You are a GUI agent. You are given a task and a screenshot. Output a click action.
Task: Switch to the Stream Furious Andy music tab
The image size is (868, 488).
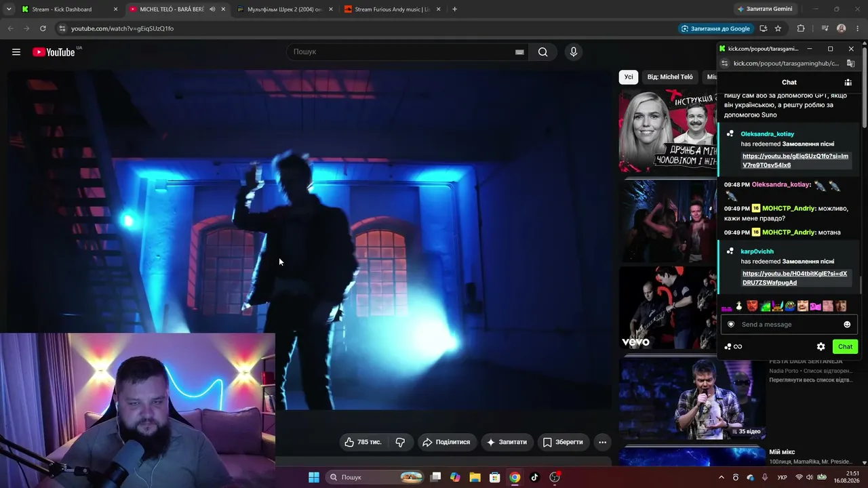click(393, 9)
